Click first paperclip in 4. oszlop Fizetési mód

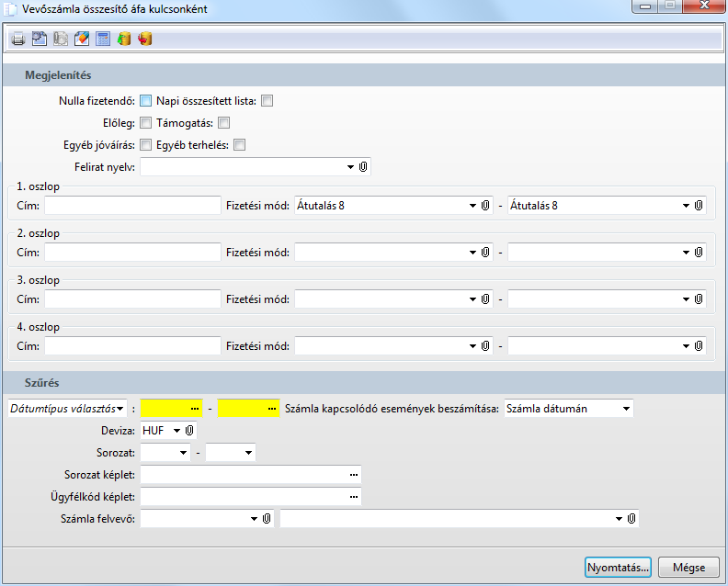point(485,346)
